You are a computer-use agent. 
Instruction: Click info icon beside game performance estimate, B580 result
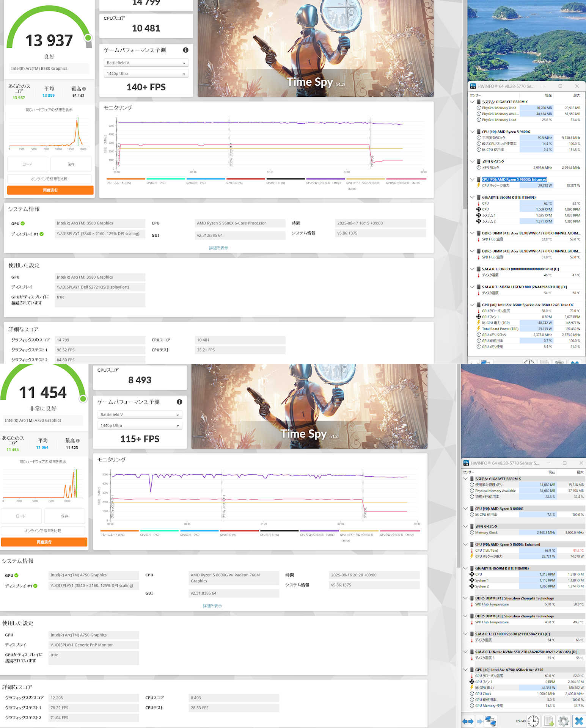click(x=185, y=50)
